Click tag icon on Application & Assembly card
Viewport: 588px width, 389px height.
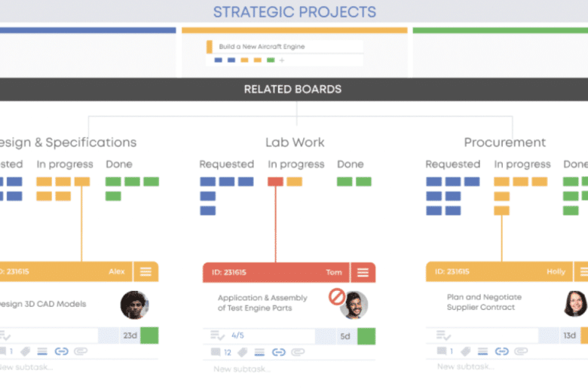coord(243,352)
